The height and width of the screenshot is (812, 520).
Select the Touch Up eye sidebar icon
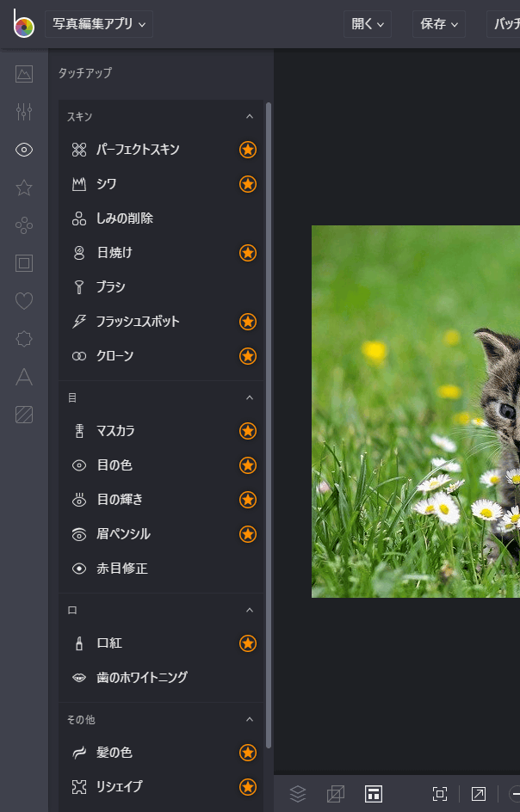pyautogui.click(x=24, y=150)
